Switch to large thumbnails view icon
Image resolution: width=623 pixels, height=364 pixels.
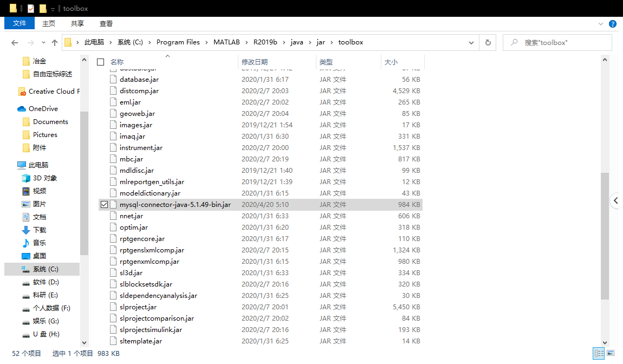coord(611,353)
